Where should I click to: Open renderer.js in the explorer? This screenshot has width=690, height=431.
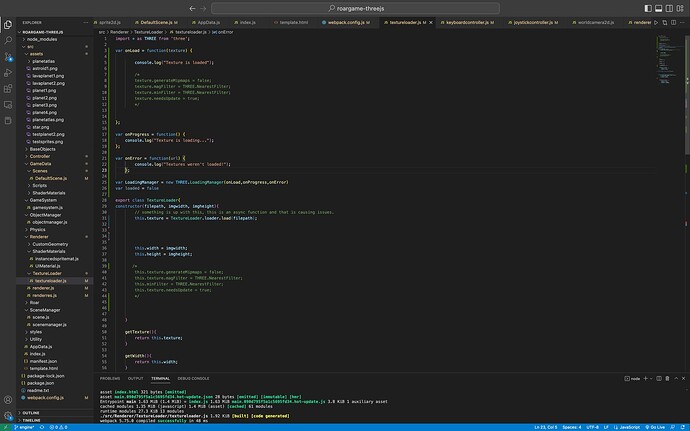[x=55, y=288]
